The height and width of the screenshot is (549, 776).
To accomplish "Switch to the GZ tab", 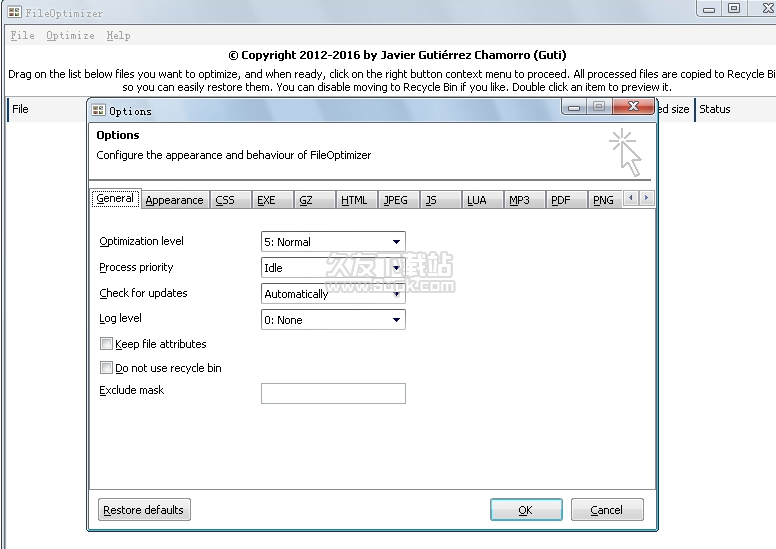I will click(314, 200).
